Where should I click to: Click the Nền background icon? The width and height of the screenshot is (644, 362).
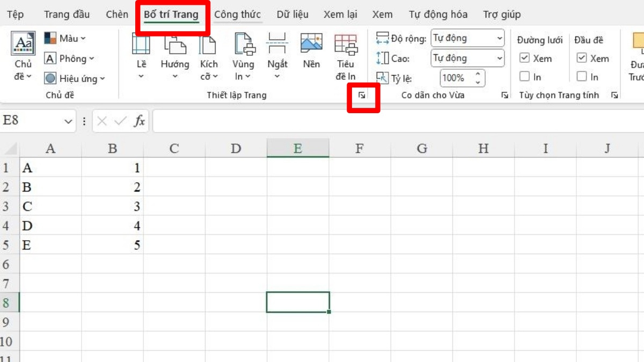click(311, 44)
